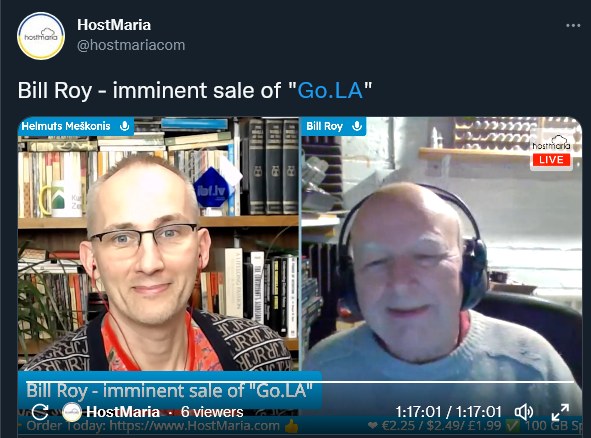Replay the video with the circular arrow
The height and width of the screenshot is (438, 591).
point(40,412)
